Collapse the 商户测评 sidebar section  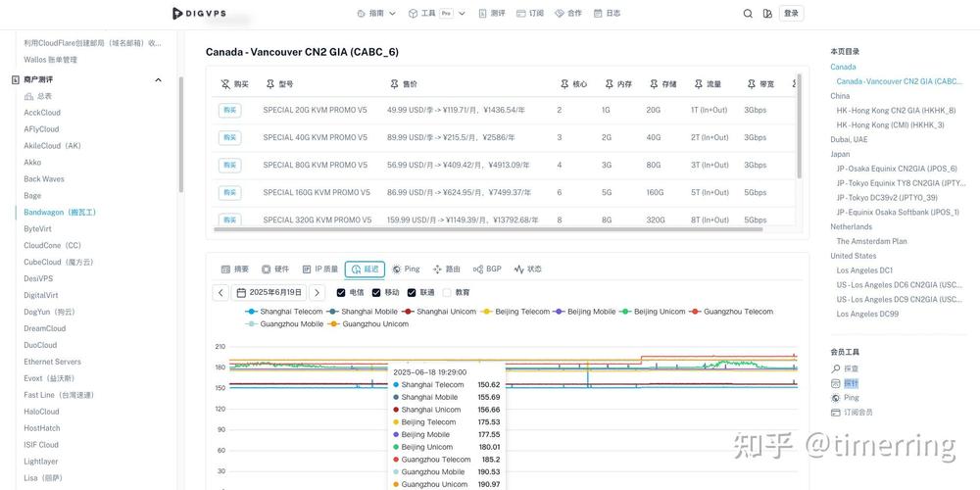158,80
